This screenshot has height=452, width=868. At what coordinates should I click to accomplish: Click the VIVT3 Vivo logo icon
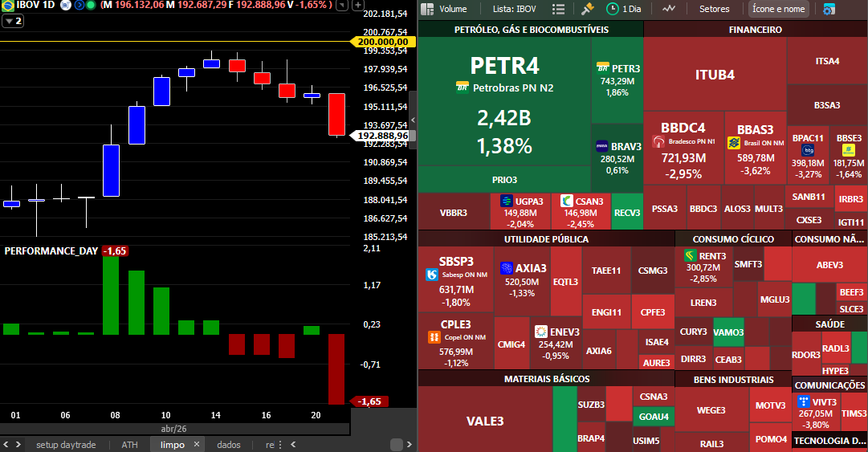tap(803, 401)
